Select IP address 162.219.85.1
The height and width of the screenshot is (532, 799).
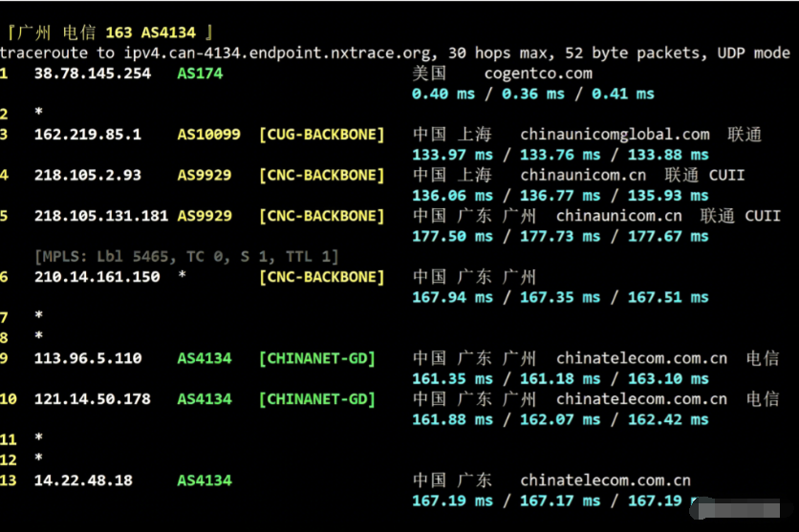88,135
